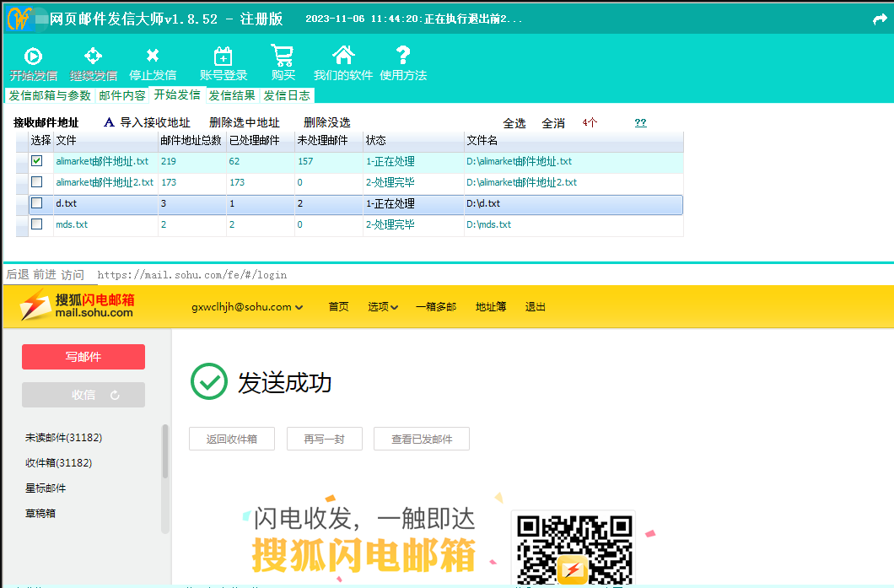Click 查看已发邮件 button
The image size is (894, 588).
[422, 439]
